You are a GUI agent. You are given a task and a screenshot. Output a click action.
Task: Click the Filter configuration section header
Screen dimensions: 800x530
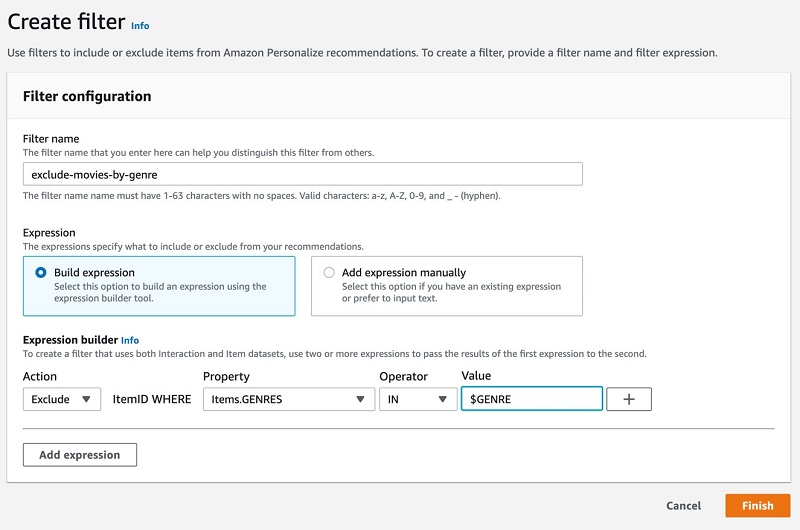pyautogui.click(x=87, y=96)
